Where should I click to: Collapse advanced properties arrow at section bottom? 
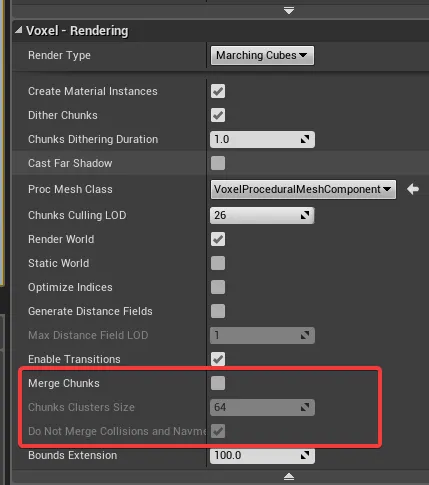tap(289, 477)
